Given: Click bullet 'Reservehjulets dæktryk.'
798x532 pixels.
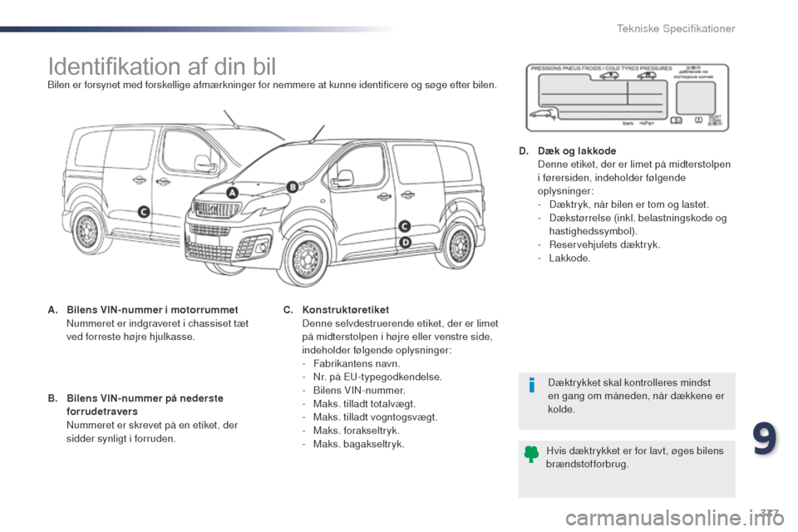Looking at the screenshot, I should coord(604,244).
